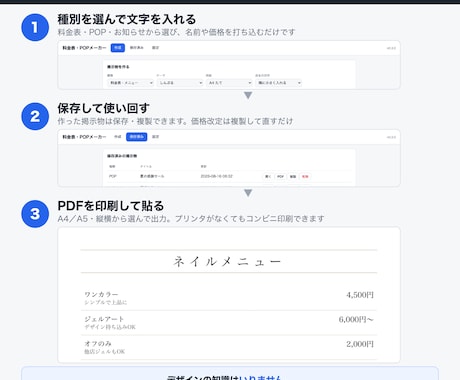The width and height of the screenshot is (460, 380).
Task: Click 料金表・POPメーカー title in step 2 screenshot
Action: 84,137
